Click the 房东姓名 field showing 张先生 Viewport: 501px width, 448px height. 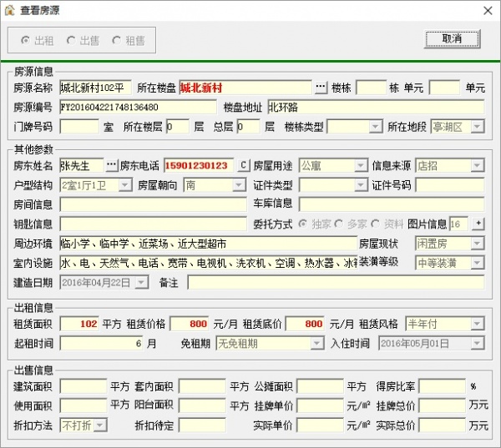82,165
